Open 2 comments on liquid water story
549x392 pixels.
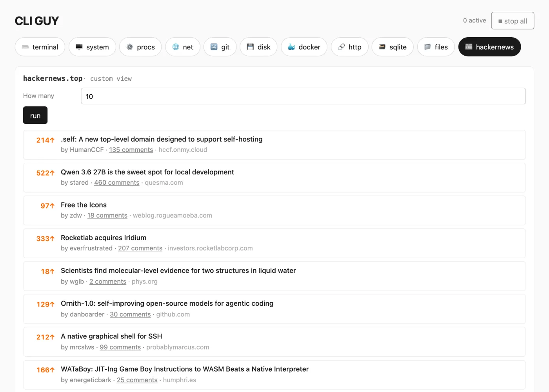pos(108,281)
